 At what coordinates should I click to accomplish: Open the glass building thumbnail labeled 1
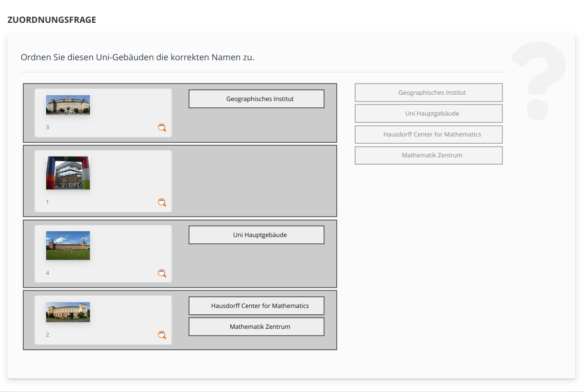[68, 173]
